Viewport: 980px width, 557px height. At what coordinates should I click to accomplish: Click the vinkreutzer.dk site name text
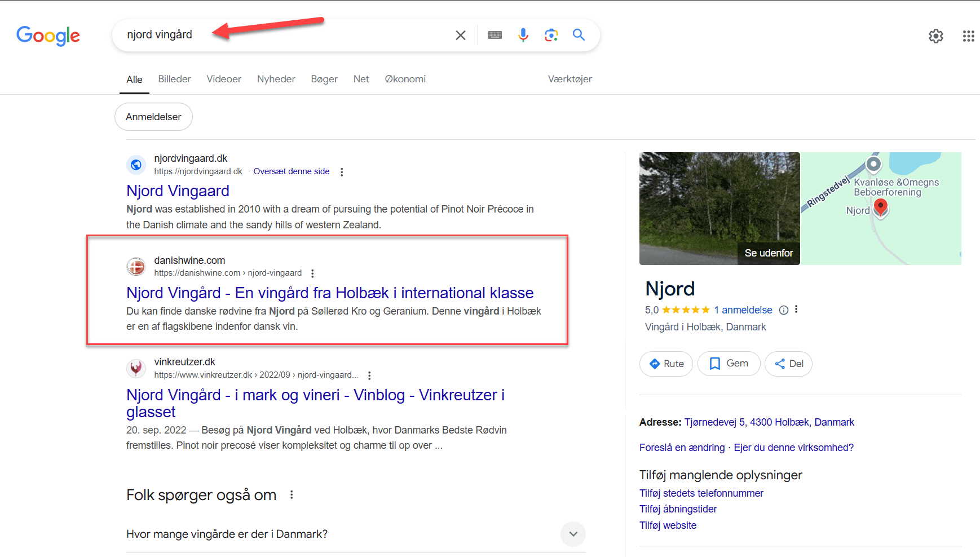(x=184, y=362)
